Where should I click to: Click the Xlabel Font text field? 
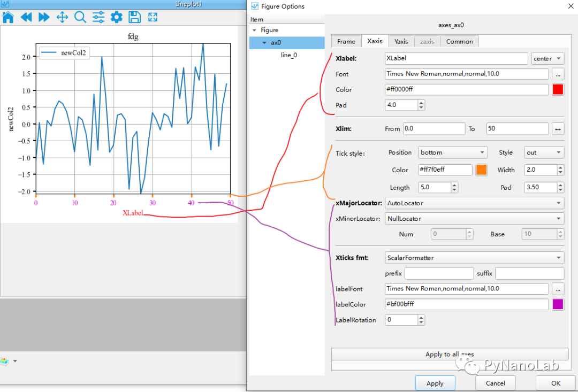coord(467,74)
